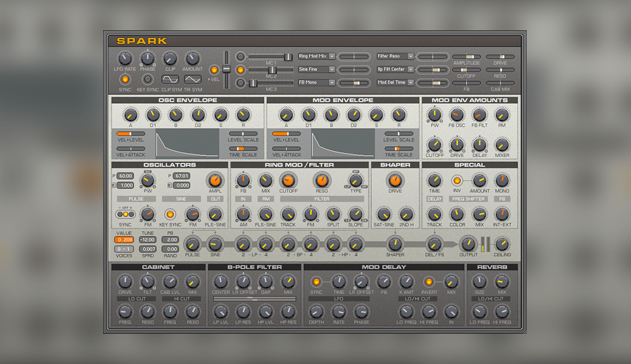Click the orange AMPL knob in Oscillators
Viewport: 631px width, 364px height.
(215, 181)
